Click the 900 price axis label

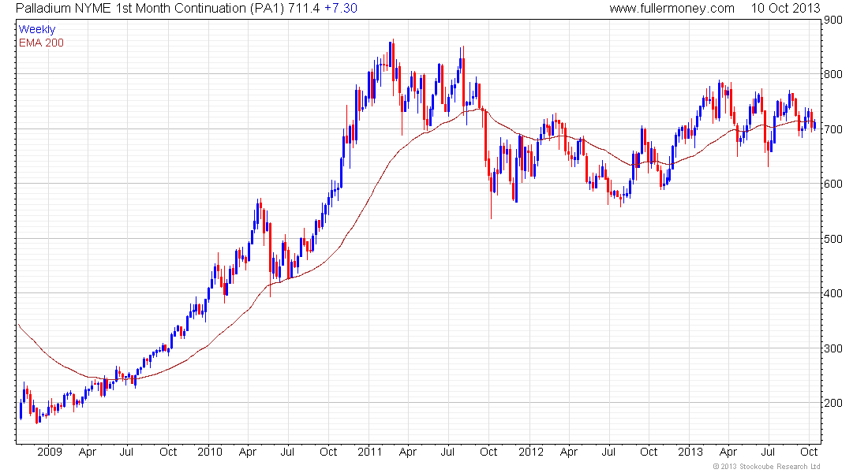832,20
